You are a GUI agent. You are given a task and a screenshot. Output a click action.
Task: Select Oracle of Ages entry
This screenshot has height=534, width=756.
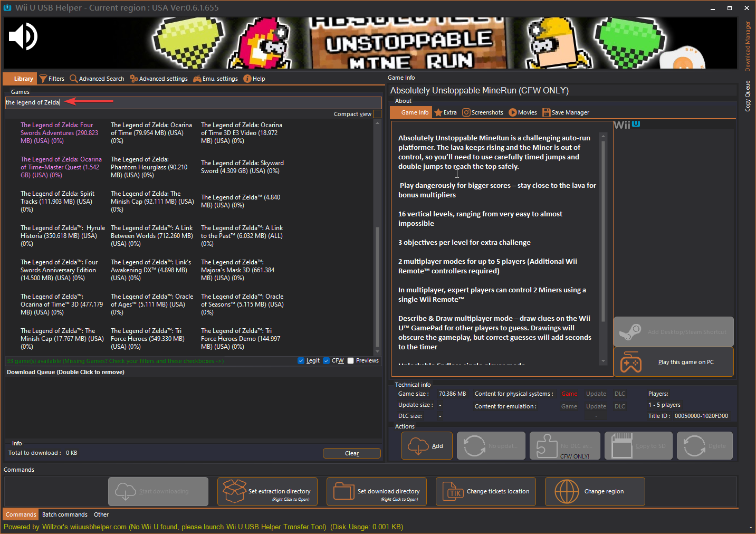coord(152,304)
